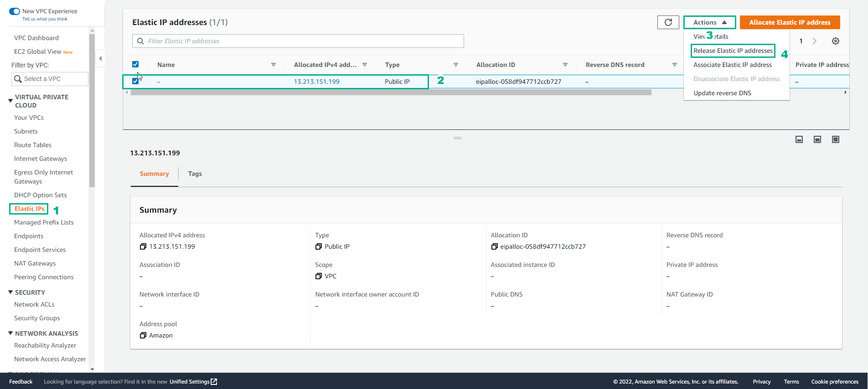Click the horizontal table scrollbar
This screenshot has width=868, height=389.
391,92
